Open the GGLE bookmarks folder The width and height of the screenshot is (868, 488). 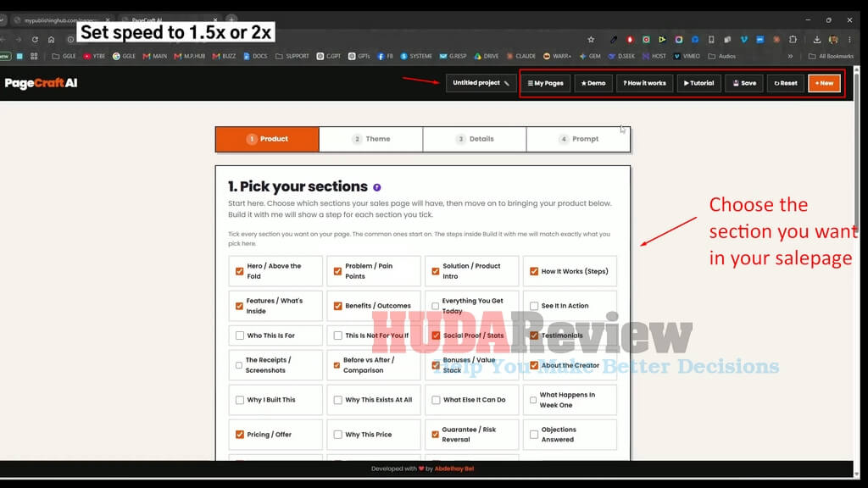(64, 57)
